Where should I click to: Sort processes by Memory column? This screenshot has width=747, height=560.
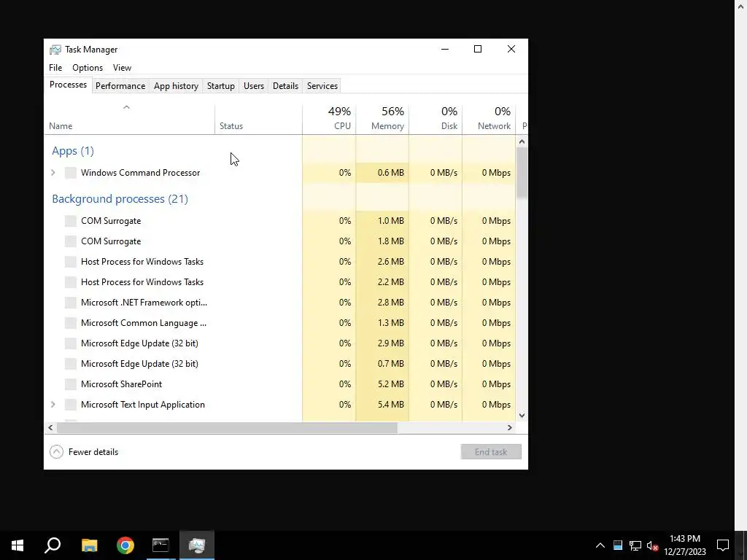[x=382, y=119]
